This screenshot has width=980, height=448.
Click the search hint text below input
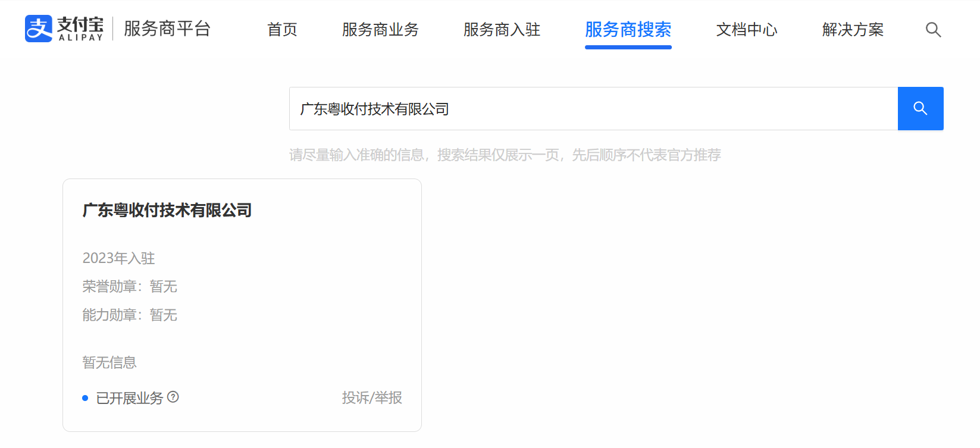[x=505, y=155]
